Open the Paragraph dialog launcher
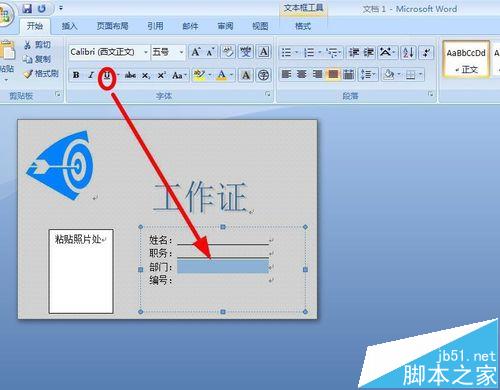The width and height of the screenshot is (500, 390). pyautogui.click(x=431, y=94)
